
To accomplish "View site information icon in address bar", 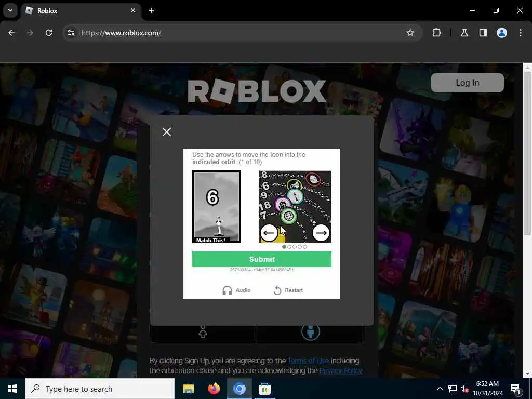I will (71, 33).
